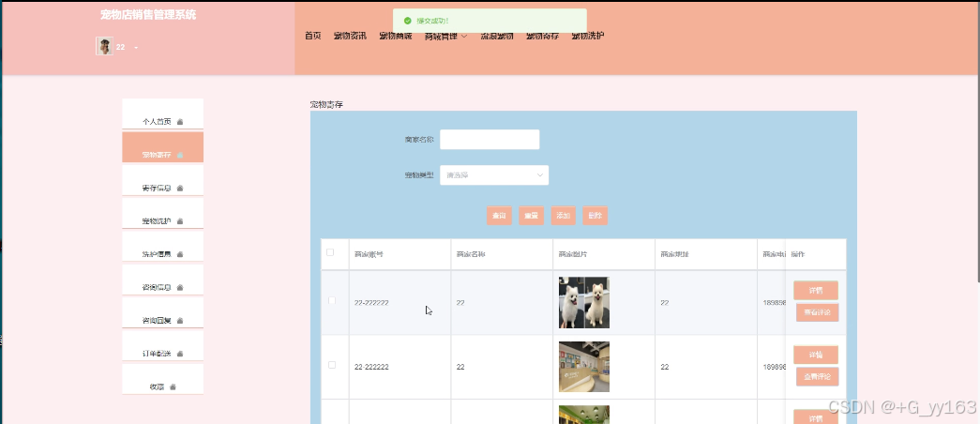Click the home icon beside 个人首页
980x424 pixels.
[180, 122]
